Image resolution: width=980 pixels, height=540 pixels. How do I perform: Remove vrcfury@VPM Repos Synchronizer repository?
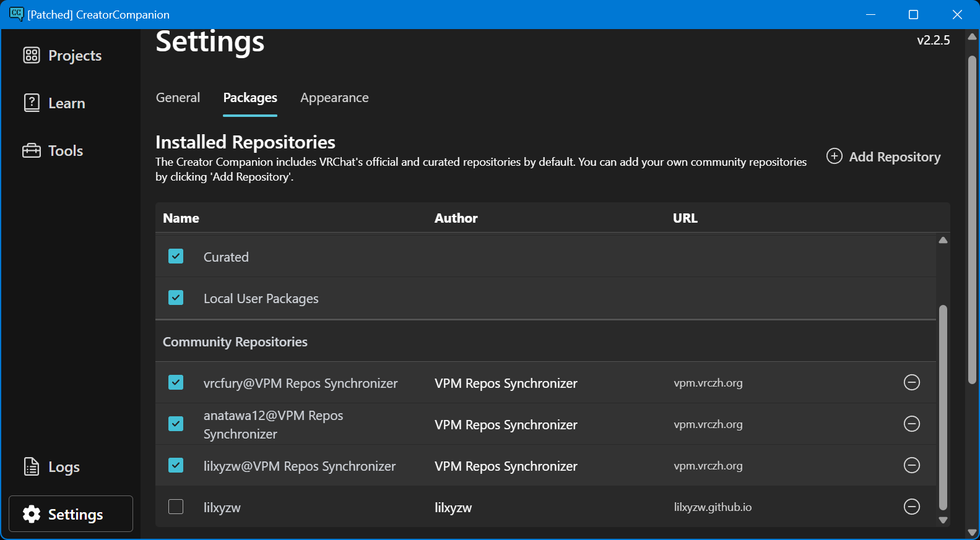[912, 382]
